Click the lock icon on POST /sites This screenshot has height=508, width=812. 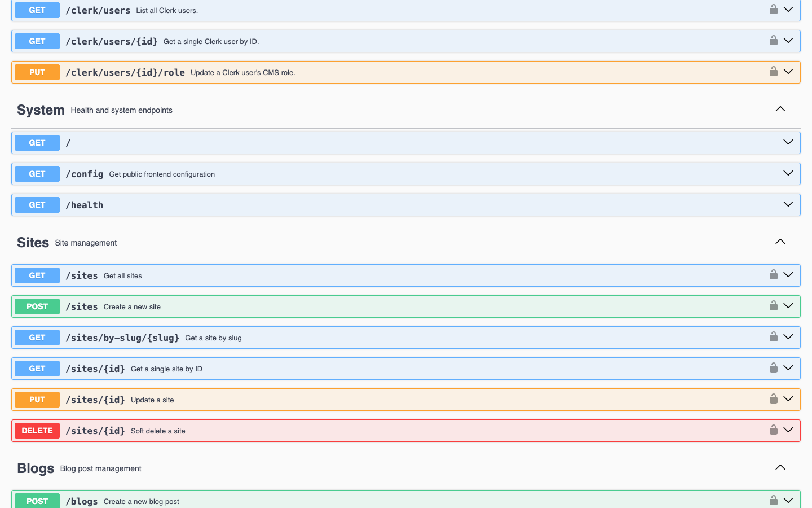[773, 305]
